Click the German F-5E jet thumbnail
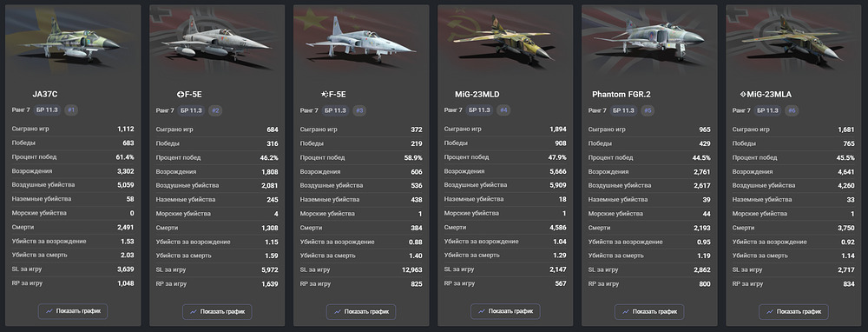Screen dimensions: 868x332 216,42
